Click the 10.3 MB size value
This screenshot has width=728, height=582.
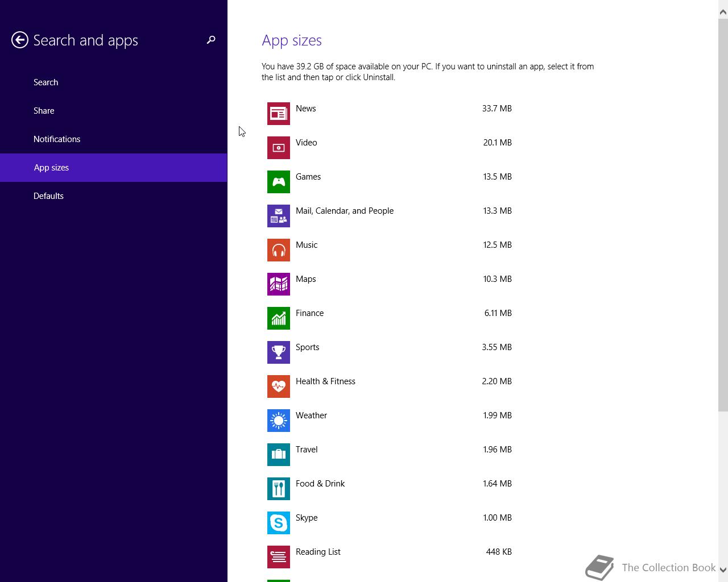[x=498, y=279]
